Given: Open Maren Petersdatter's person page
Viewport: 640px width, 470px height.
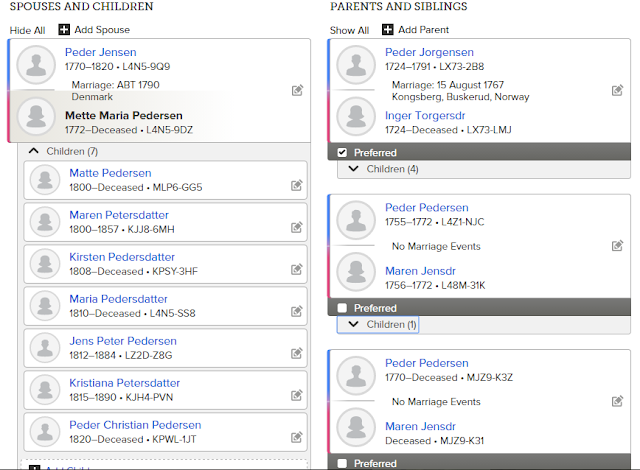Looking at the screenshot, I should tap(119, 215).
